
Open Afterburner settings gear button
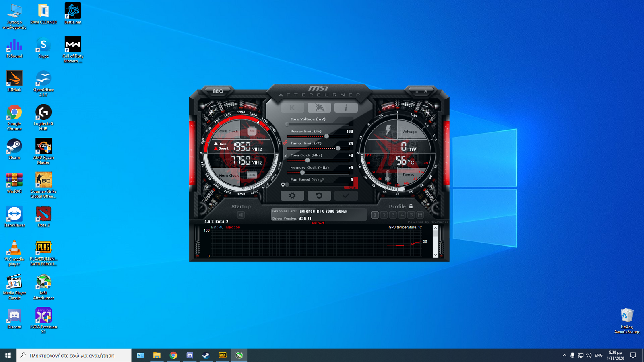tap(292, 195)
